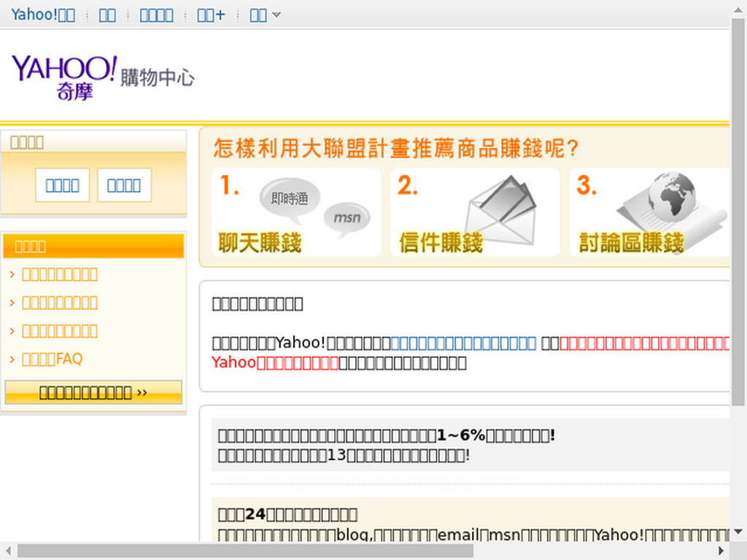
Task: Click the down arrow of vertical scrollbar
Action: [x=738, y=532]
